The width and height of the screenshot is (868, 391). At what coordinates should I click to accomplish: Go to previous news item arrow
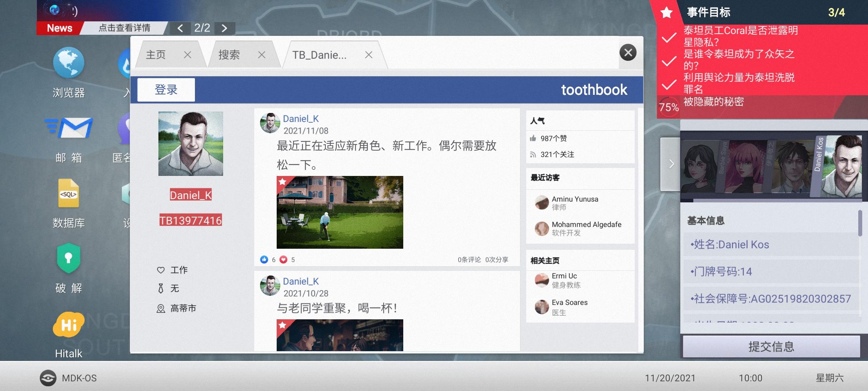180,28
